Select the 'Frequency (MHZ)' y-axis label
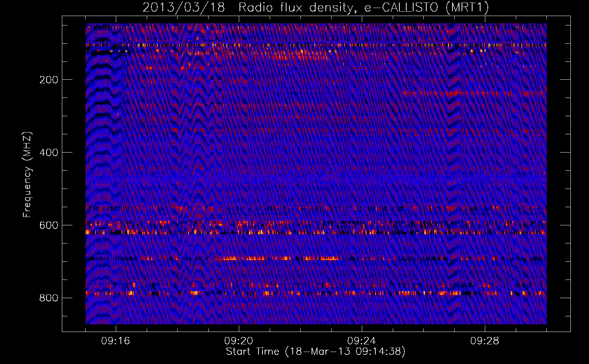 point(27,175)
